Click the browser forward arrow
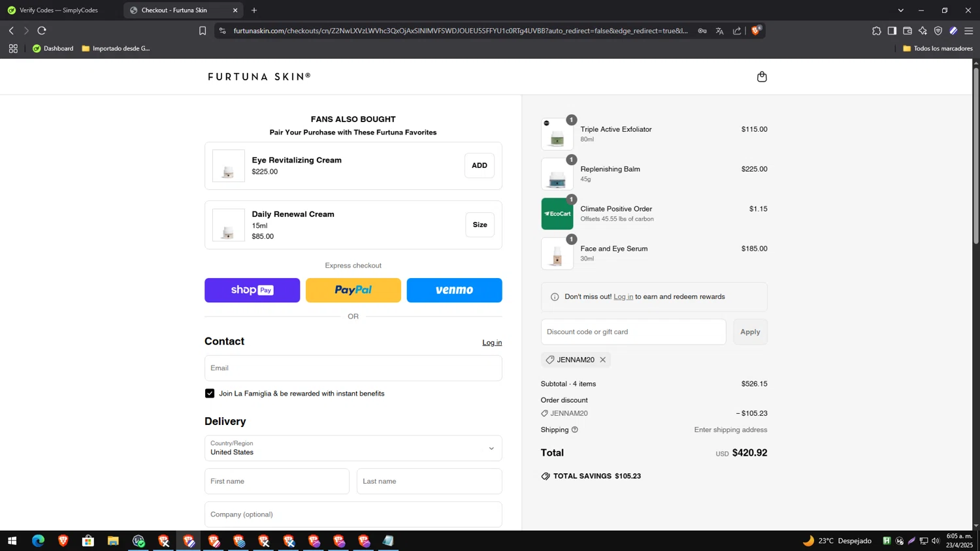 point(26,31)
